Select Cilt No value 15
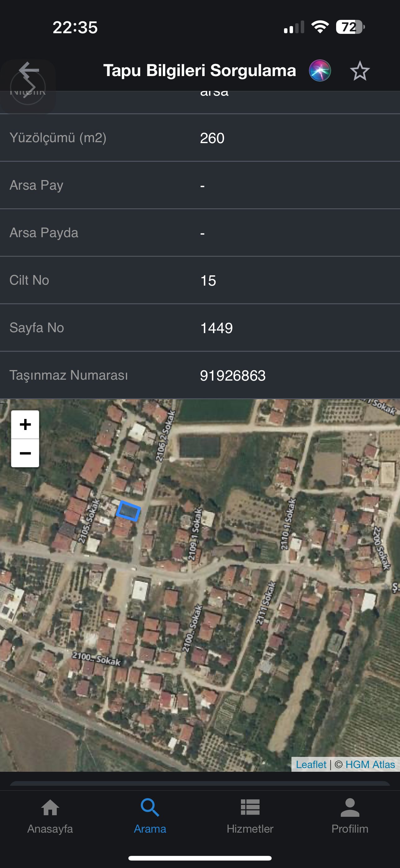Image resolution: width=400 pixels, height=868 pixels. point(208,281)
